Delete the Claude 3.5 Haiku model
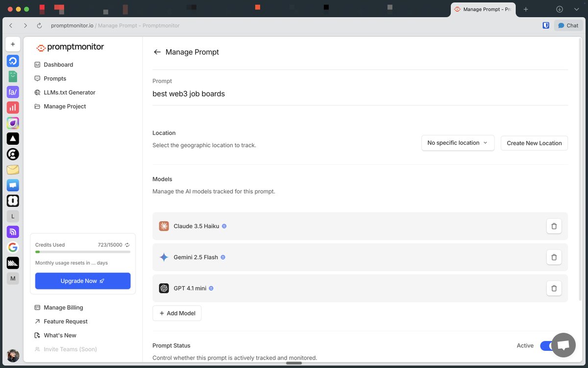This screenshot has height=368, width=588. point(554,226)
